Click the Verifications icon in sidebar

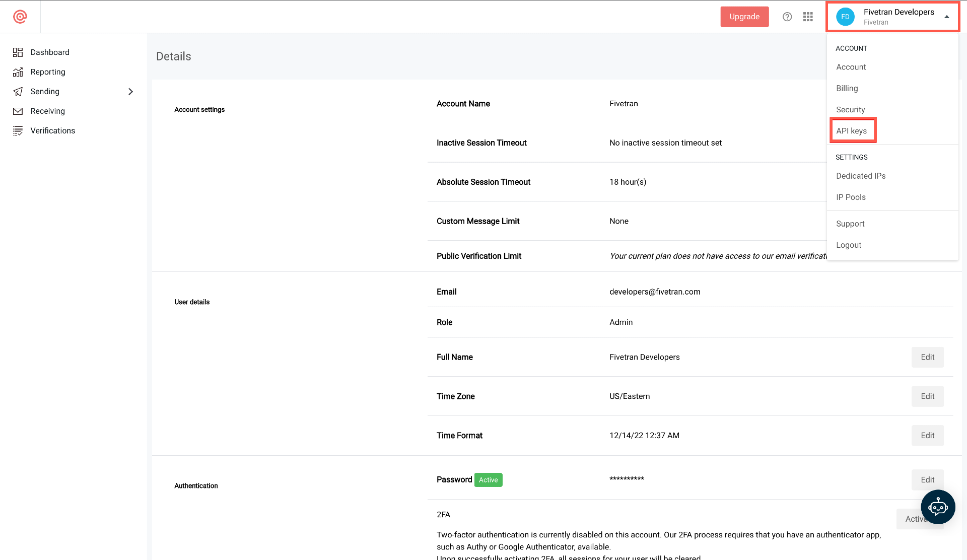coord(18,130)
